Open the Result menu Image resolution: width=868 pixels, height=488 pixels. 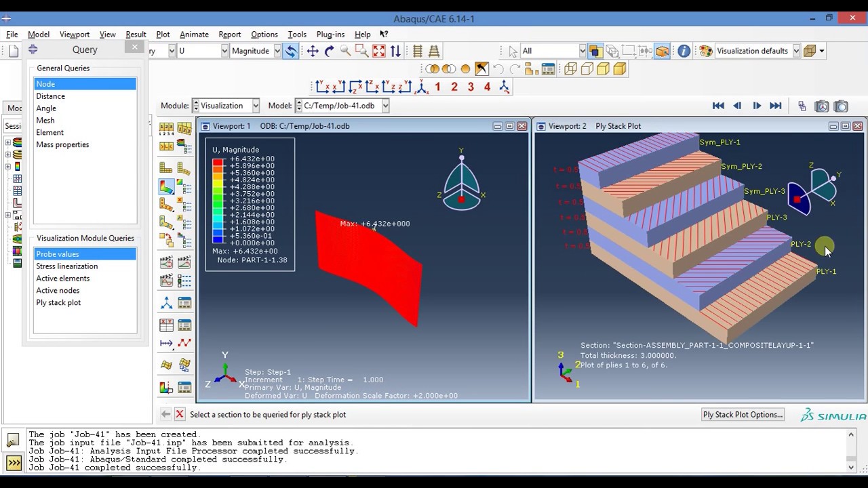[x=136, y=34]
